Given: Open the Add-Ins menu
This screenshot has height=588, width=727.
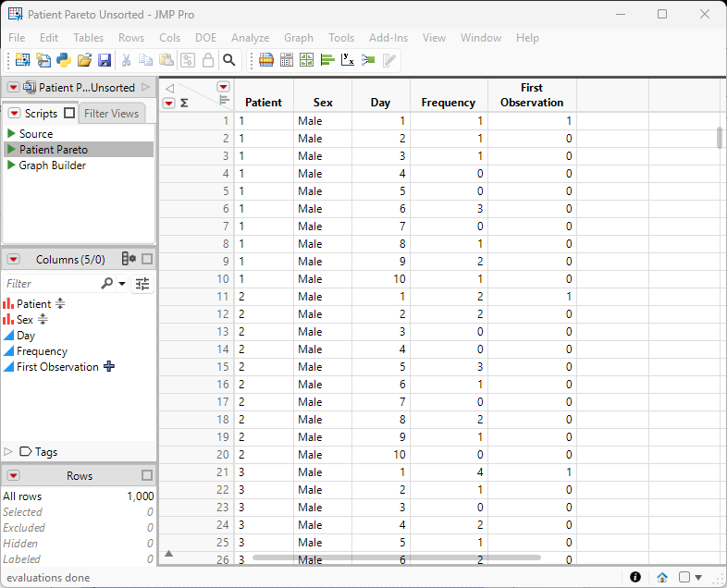Looking at the screenshot, I should point(388,38).
